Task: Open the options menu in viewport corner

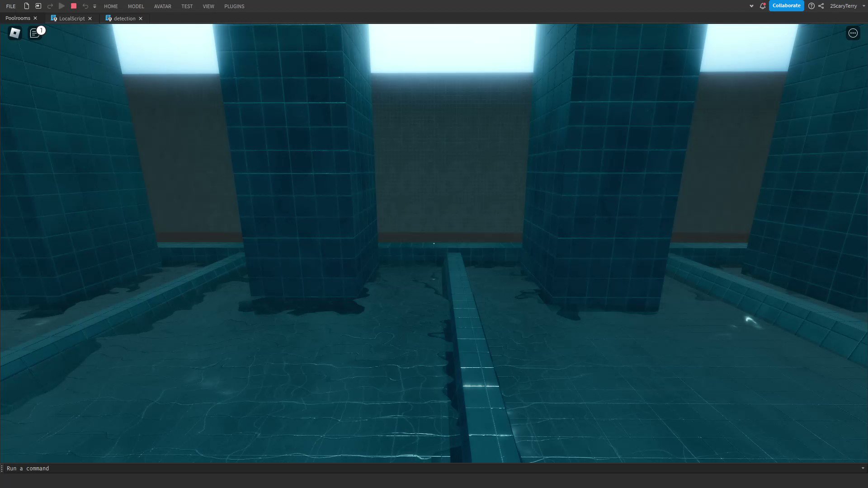Action: [853, 33]
